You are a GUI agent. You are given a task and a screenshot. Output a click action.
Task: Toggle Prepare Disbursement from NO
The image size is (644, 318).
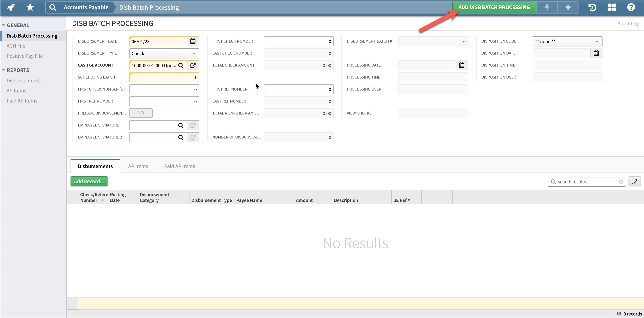point(141,113)
